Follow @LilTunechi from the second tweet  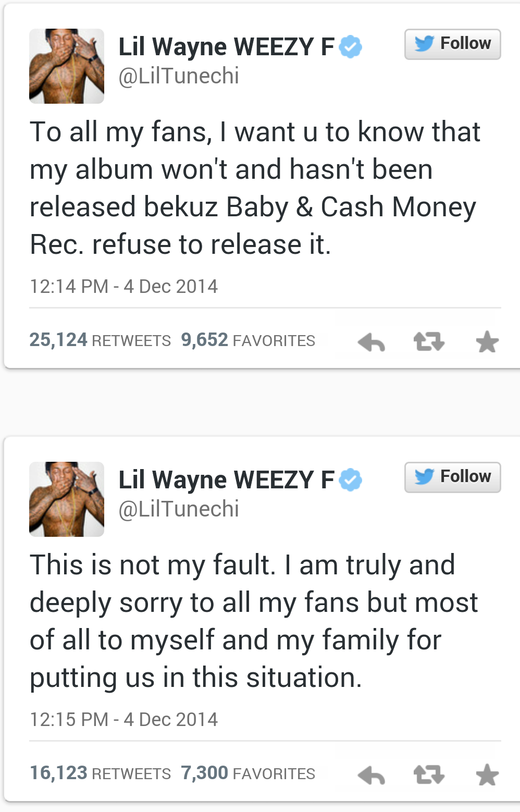coord(453,477)
